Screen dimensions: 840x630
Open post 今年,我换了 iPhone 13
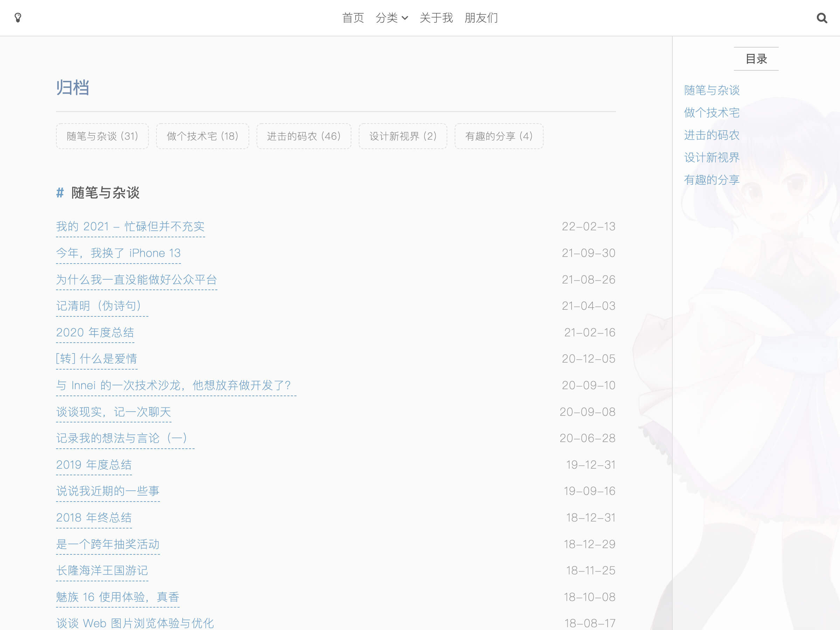coord(118,253)
